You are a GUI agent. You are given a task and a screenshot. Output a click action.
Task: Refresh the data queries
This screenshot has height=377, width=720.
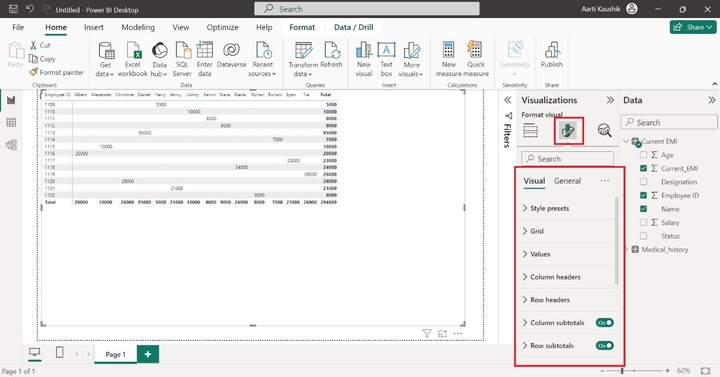tap(331, 55)
